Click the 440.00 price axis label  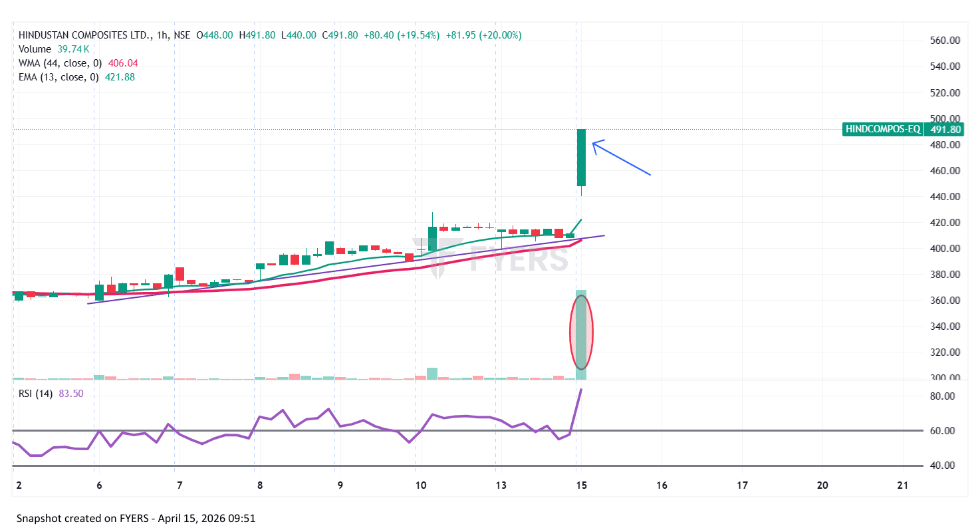[945, 196]
